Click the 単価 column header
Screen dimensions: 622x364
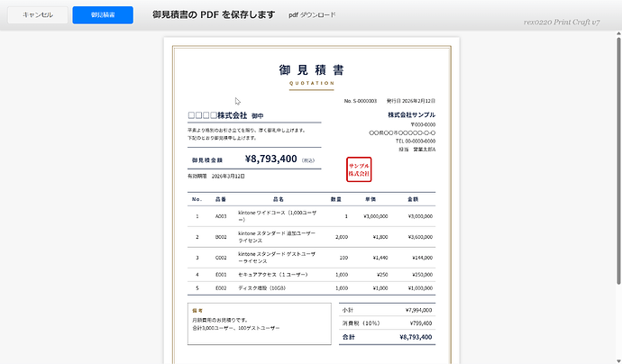tap(370, 199)
